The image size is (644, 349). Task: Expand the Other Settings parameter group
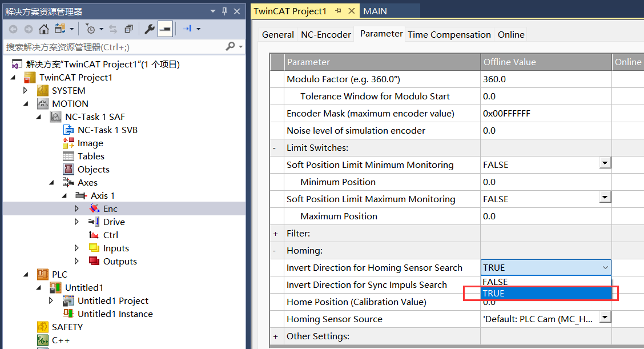(276, 336)
